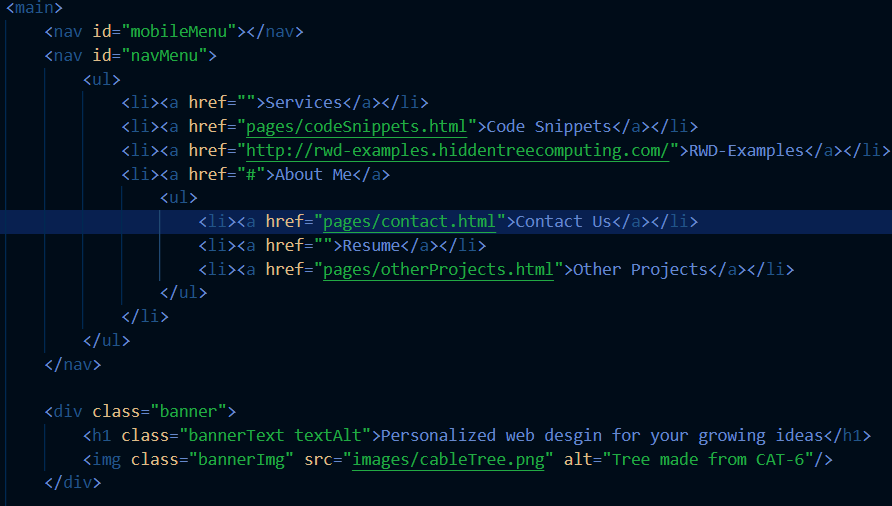Open the images/cableTree.png source path

(x=448, y=459)
